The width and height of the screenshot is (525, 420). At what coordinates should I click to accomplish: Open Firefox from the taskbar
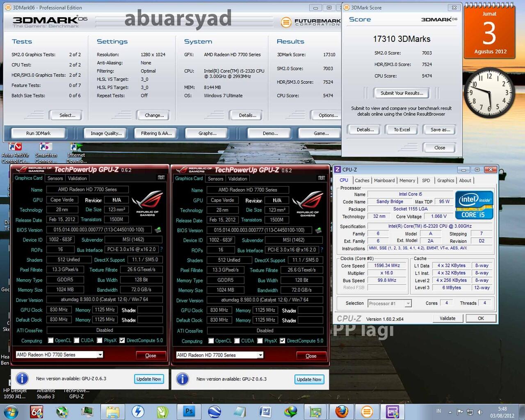click(x=341, y=411)
